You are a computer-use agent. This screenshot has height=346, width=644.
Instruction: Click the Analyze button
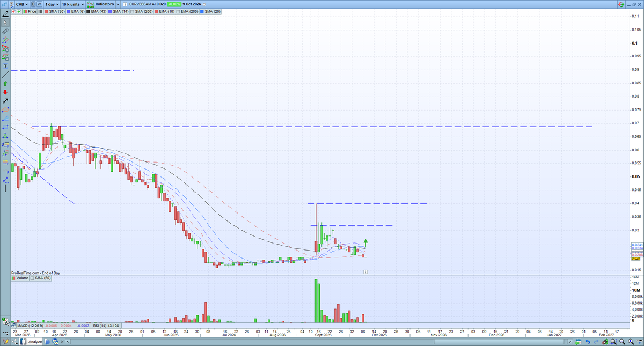pyautogui.click(x=31, y=342)
